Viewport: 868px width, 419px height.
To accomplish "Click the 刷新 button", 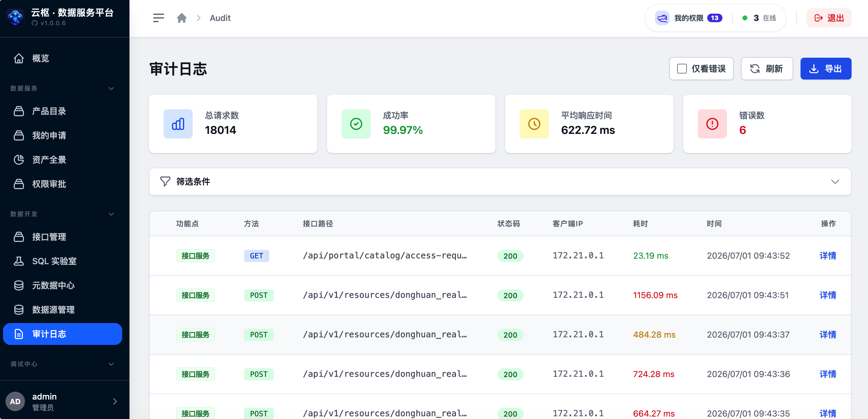I will point(766,69).
